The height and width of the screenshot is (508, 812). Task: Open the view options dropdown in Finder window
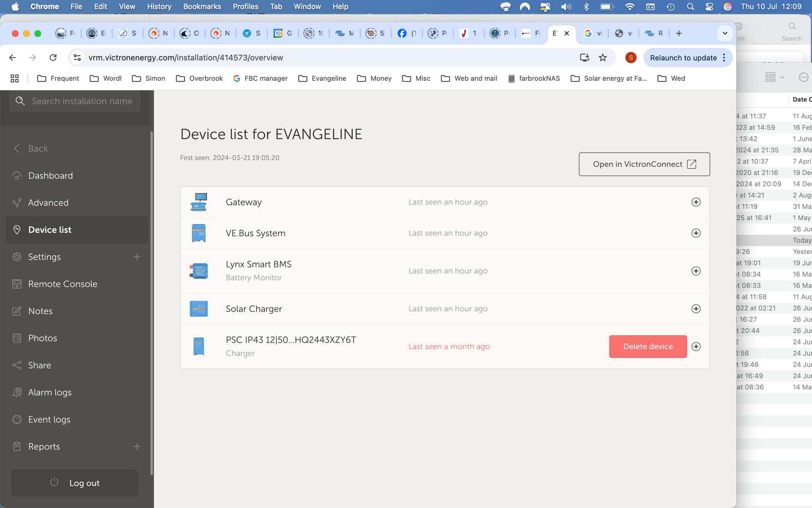pyautogui.click(x=775, y=77)
